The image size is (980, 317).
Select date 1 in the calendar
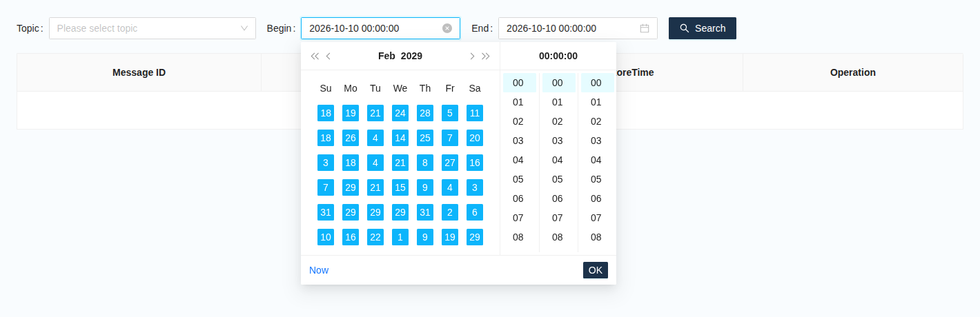click(400, 237)
